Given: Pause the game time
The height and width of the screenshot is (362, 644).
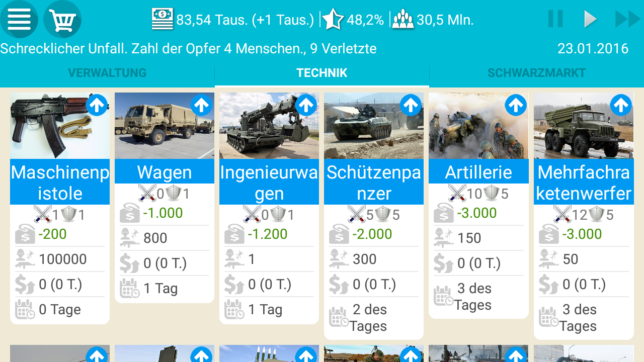Looking at the screenshot, I should point(555,19).
